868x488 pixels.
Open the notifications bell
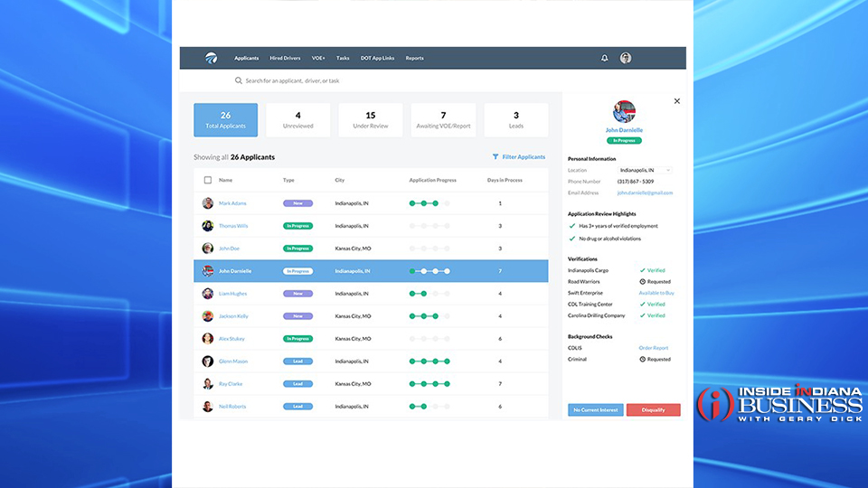605,58
